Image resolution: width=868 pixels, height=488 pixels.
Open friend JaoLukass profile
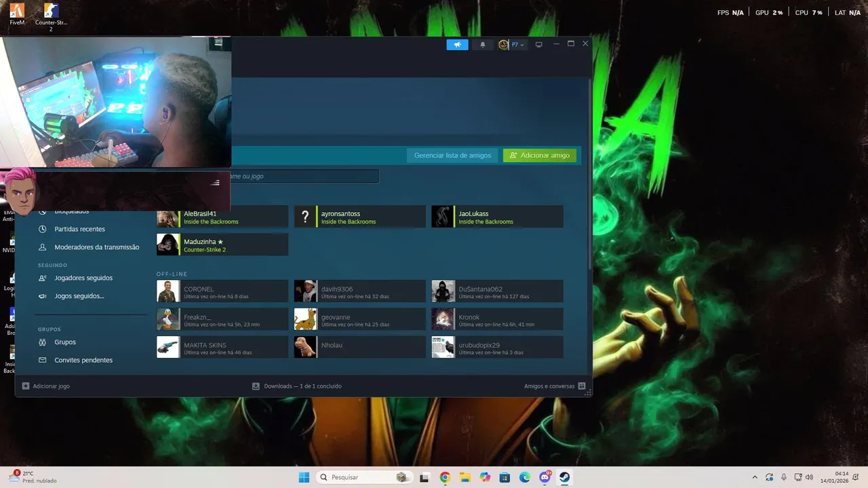pyautogui.click(x=497, y=217)
